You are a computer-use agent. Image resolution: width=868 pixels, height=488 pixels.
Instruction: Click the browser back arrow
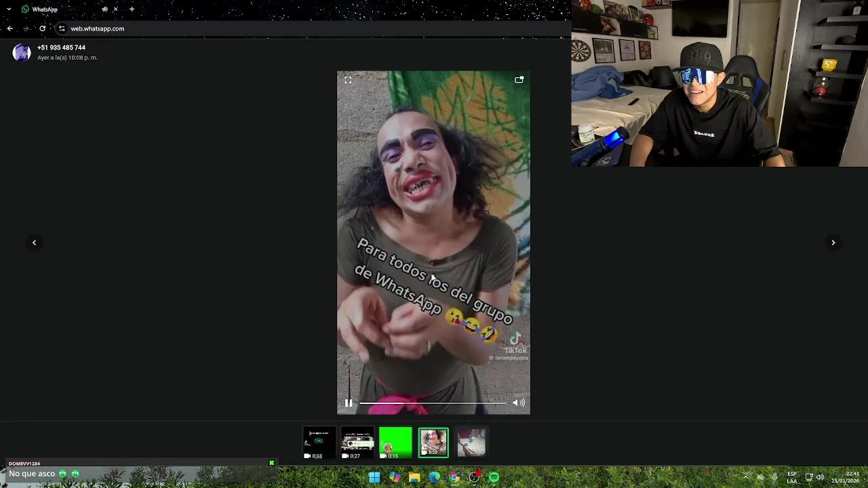point(9,28)
